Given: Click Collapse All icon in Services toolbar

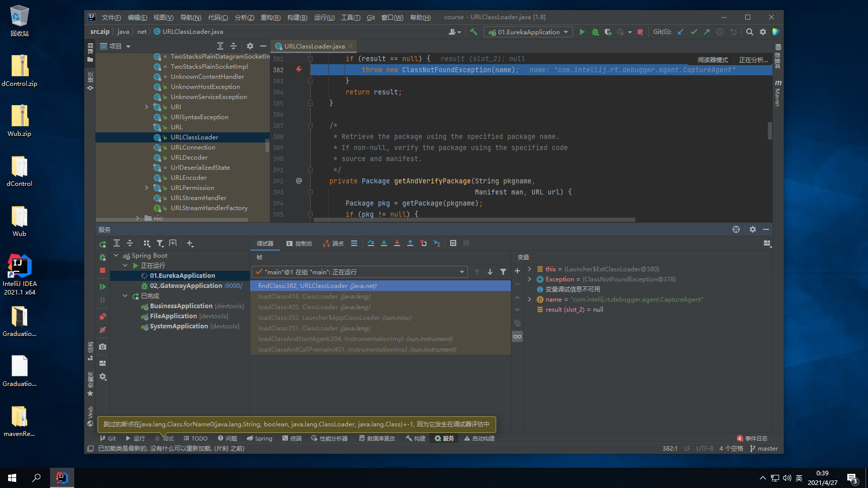Looking at the screenshot, I should point(130,243).
